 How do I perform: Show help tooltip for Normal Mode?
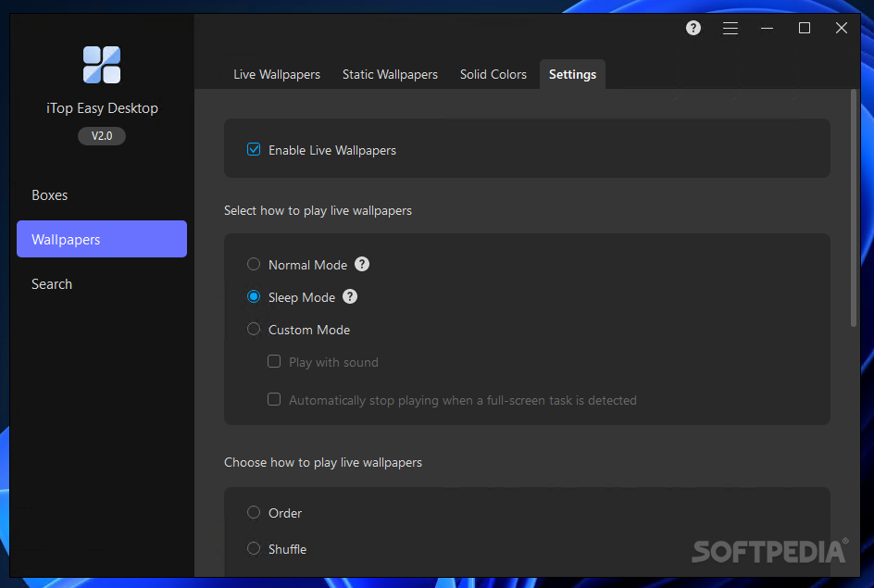[362, 264]
